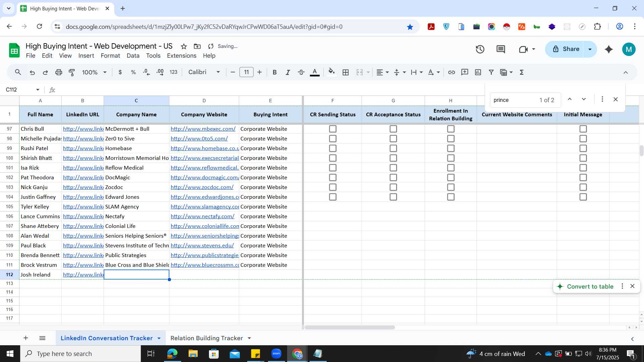Check Initial Message for Shirish Bhatt
The width and height of the screenshot is (644, 362).
[x=583, y=158]
